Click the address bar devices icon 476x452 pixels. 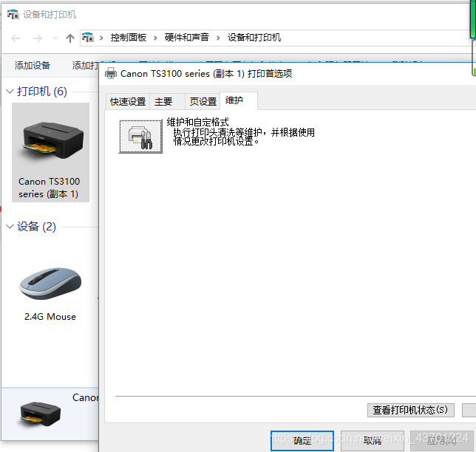88,38
